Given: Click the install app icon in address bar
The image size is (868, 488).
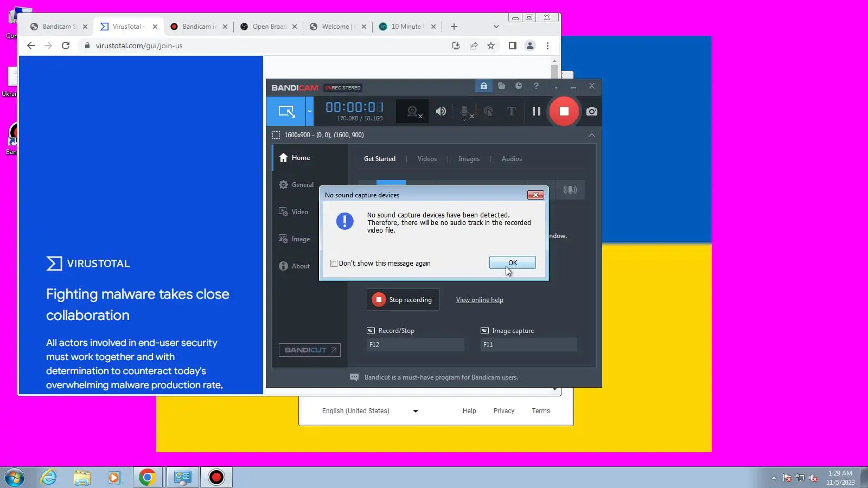Looking at the screenshot, I should coord(456,46).
